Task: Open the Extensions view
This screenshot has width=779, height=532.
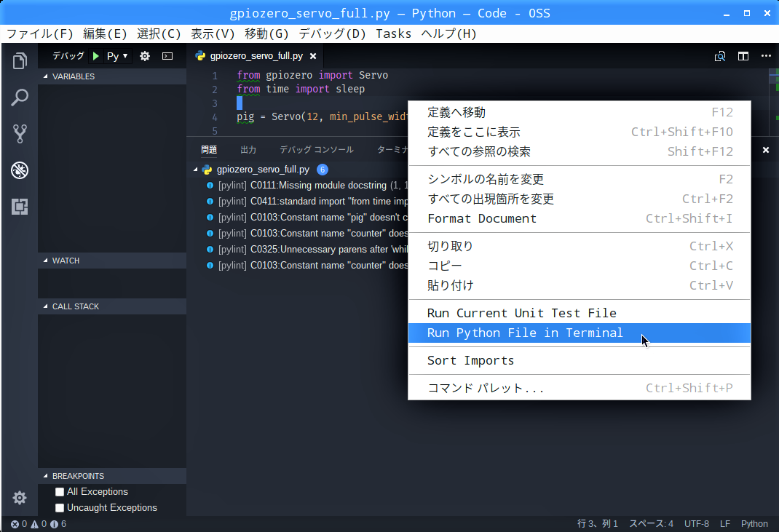Action: (x=20, y=207)
